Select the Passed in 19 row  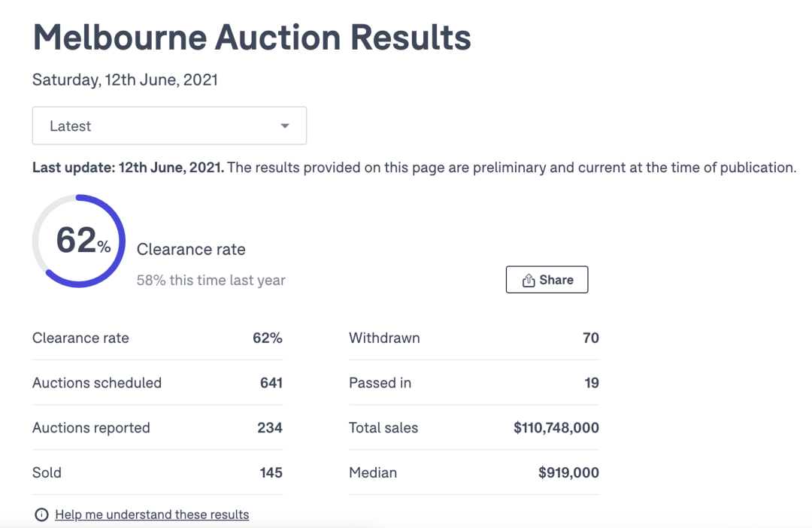pyautogui.click(x=474, y=383)
